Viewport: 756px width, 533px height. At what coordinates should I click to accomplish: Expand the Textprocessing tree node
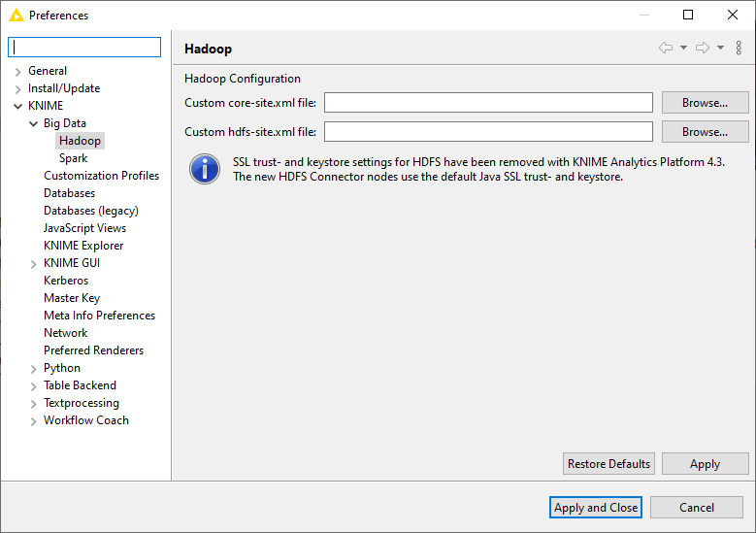point(34,404)
